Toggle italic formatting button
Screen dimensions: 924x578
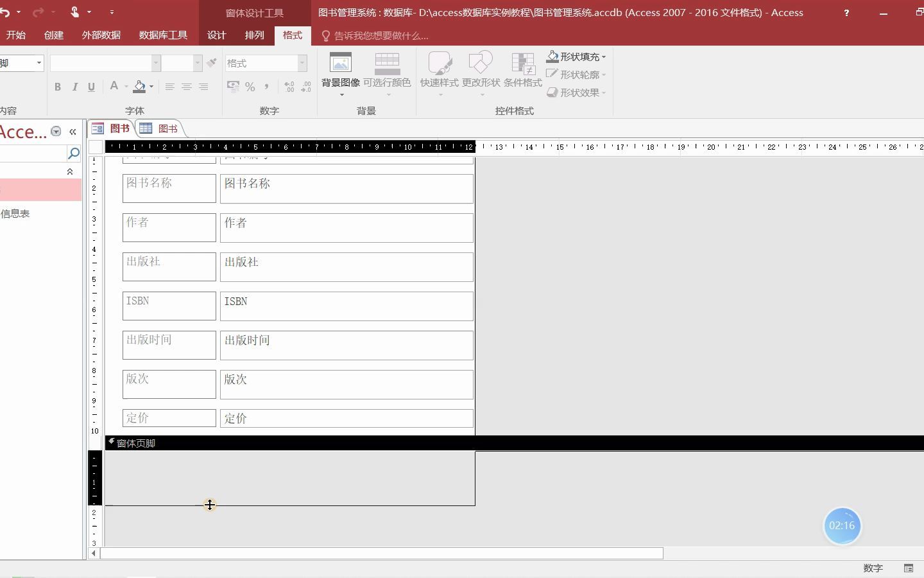(x=74, y=87)
